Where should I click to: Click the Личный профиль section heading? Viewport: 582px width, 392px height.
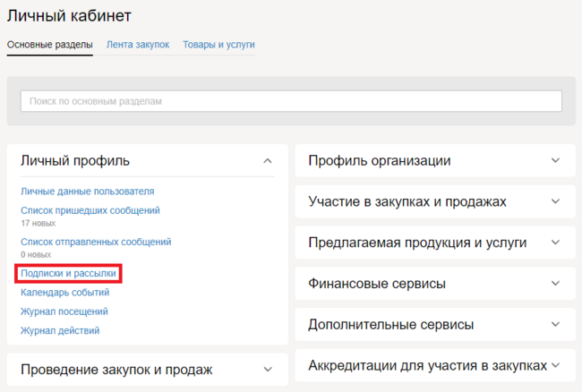click(x=75, y=161)
